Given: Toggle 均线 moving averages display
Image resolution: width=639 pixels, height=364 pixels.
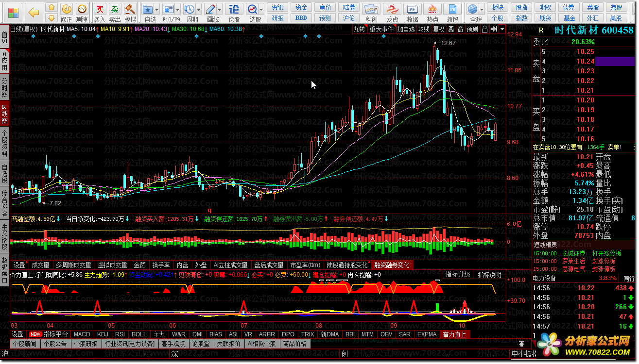Looking at the screenshot, I should (x=424, y=29).
